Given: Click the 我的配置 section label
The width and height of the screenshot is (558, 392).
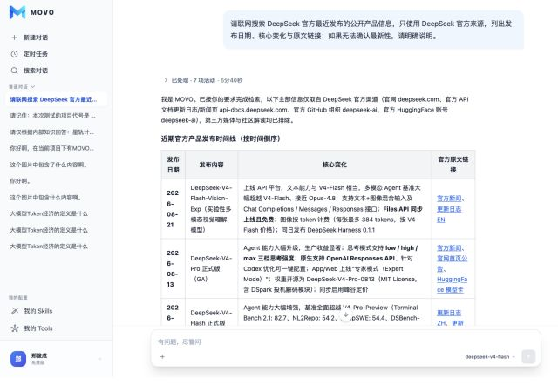Looking at the screenshot, I should (x=18, y=297).
